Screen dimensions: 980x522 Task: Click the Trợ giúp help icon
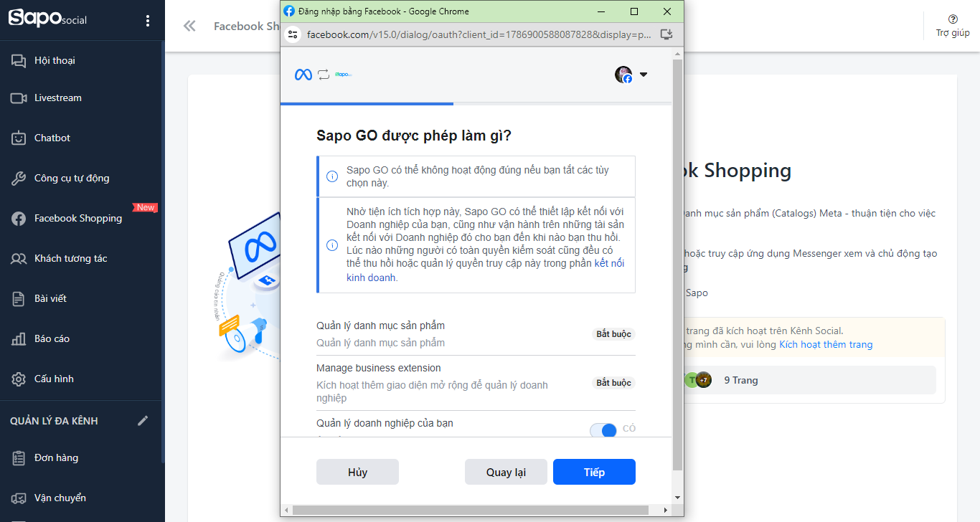click(953, 19)
